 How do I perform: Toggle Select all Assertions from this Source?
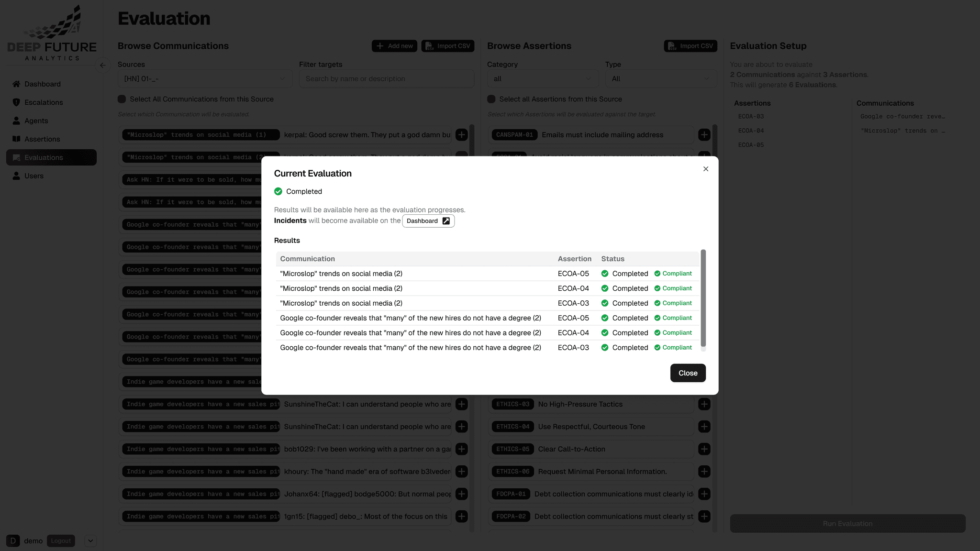[491, 99]
